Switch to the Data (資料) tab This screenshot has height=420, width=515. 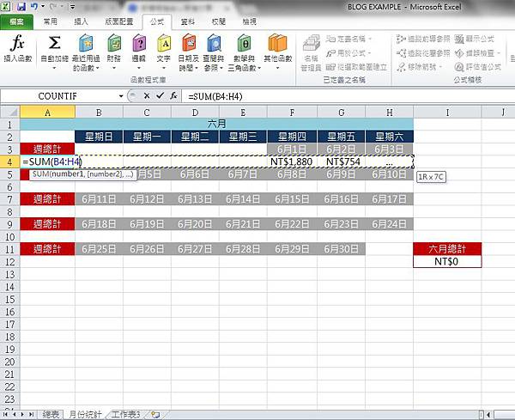[188, 21]
